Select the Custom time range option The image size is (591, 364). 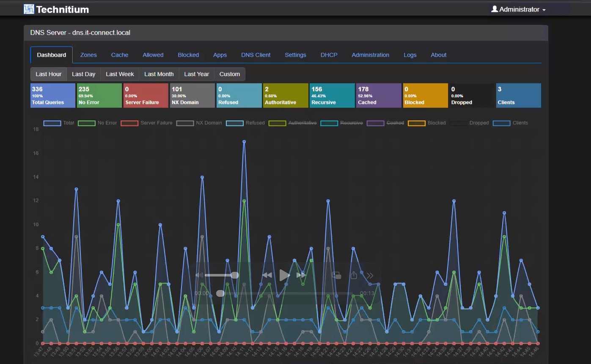[230, 74]
